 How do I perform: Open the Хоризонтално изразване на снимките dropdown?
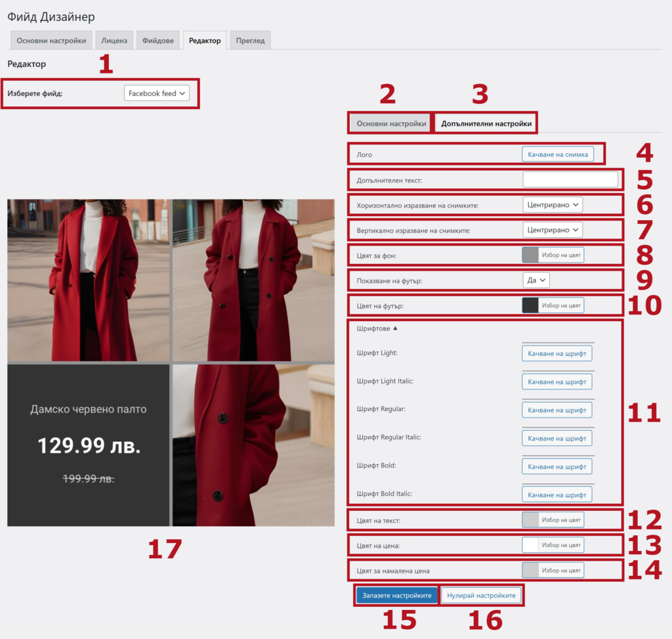[553, 205]
